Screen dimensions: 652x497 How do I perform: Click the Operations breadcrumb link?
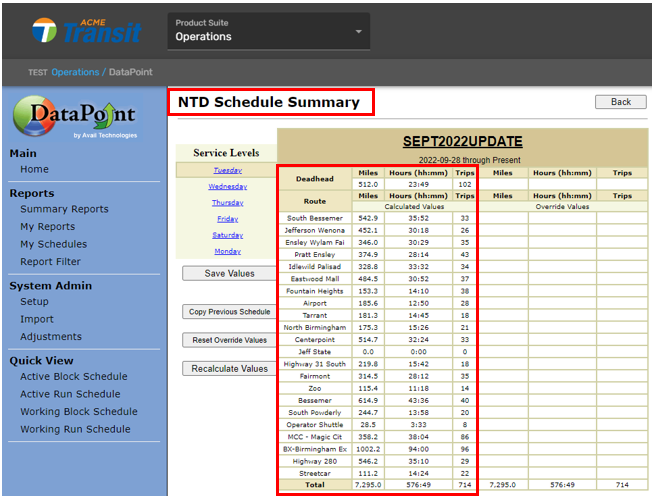pos(75,72)
